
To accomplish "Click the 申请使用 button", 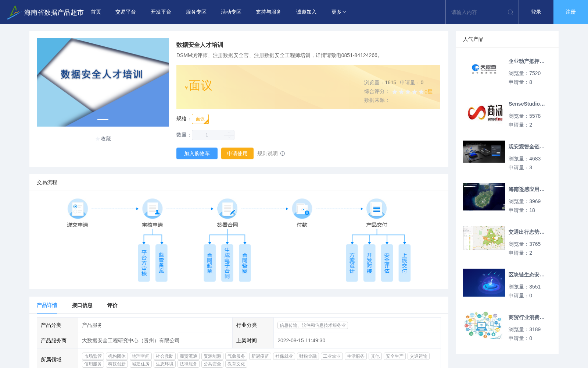I will click(x=237, y=153).
